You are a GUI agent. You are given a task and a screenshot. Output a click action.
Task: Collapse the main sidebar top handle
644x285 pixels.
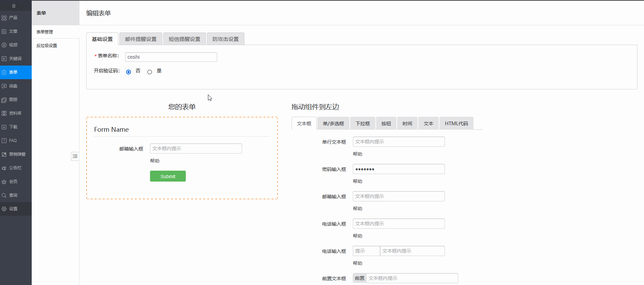(14, 6)
